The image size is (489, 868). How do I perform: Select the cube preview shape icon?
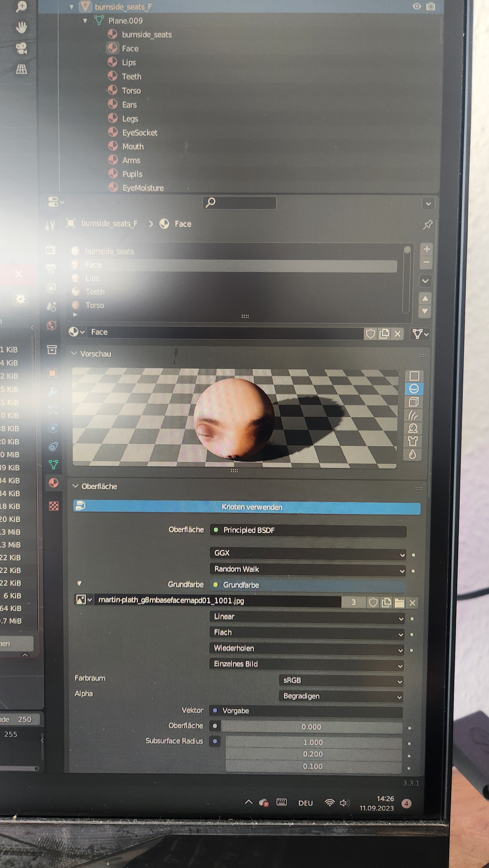click(x=414, y=402)
